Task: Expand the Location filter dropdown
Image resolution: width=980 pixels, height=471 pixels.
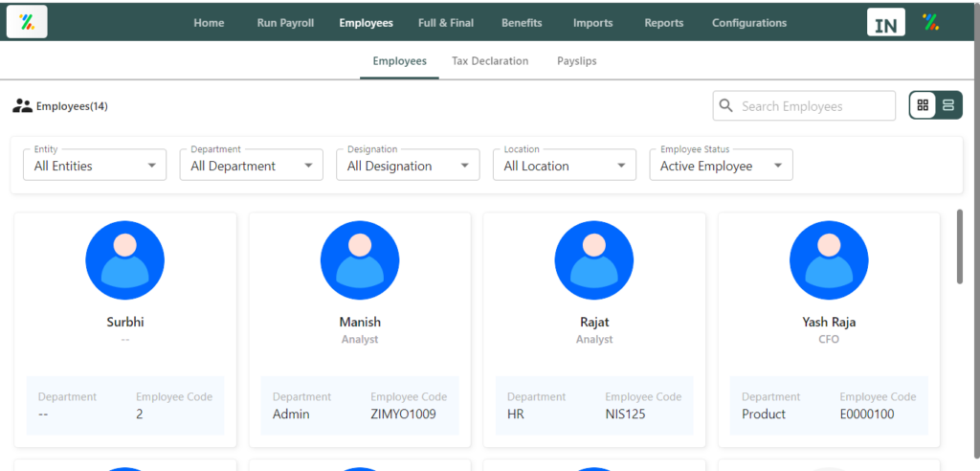Action: (565, 165)
